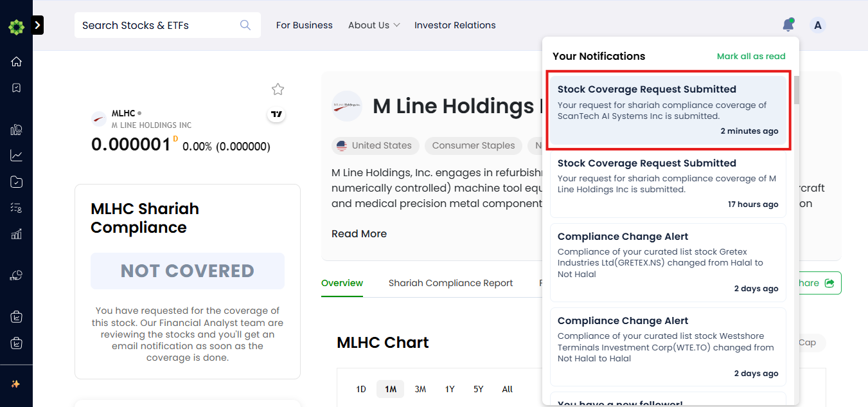Expand description with Read More
Image resolution: width=868 pixels, height=407 pixels.
coord(359,234)
